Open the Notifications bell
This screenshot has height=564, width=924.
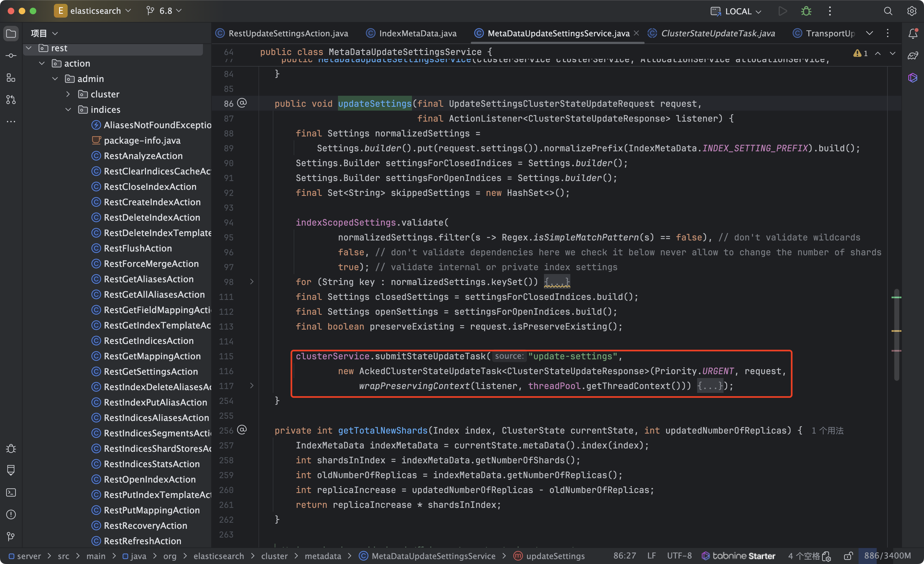click(x=913, y=33)
